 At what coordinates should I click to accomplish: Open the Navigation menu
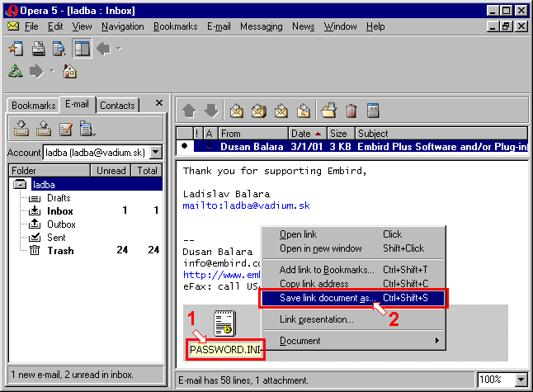pos(122,26)
